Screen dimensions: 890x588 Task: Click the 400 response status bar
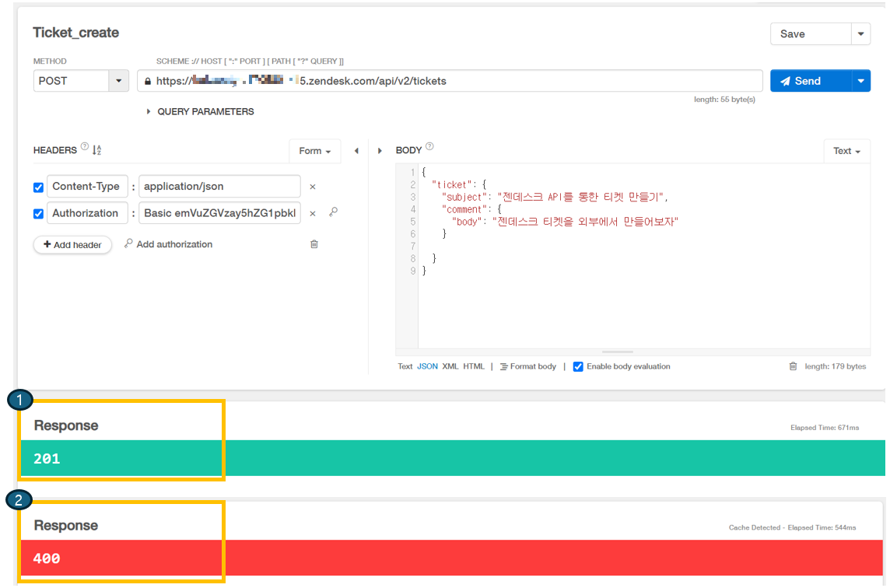(451, 558)
